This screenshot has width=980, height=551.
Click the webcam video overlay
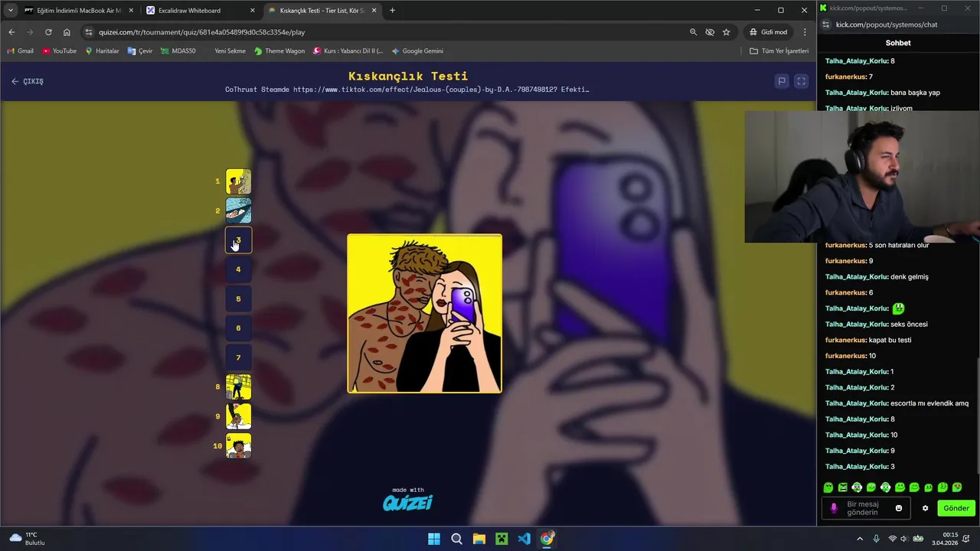coord(862,178)
